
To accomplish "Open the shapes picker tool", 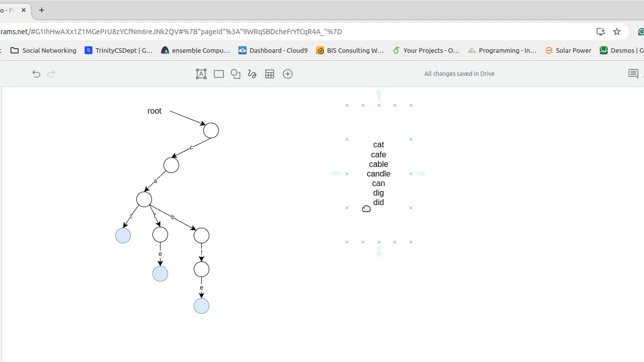I will pyautogui.click(x=235, y=74).
